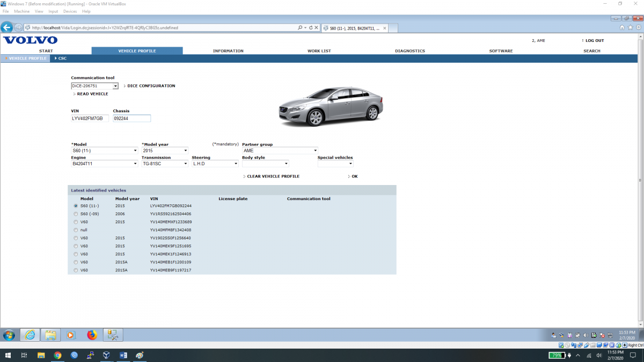The height and width of the screenshot is (362, 644).
Task: Click the Windows 7 Start orb
Action: [9, 335]
